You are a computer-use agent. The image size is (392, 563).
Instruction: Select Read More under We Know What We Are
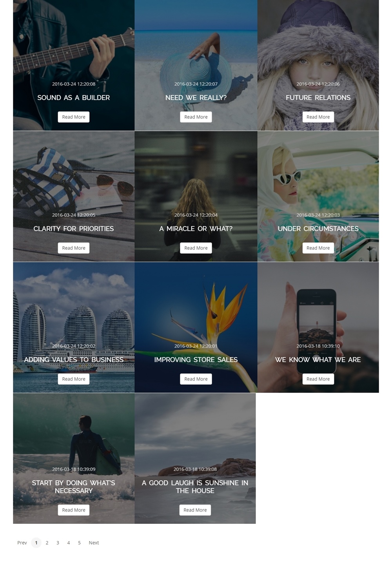(318, 379)
